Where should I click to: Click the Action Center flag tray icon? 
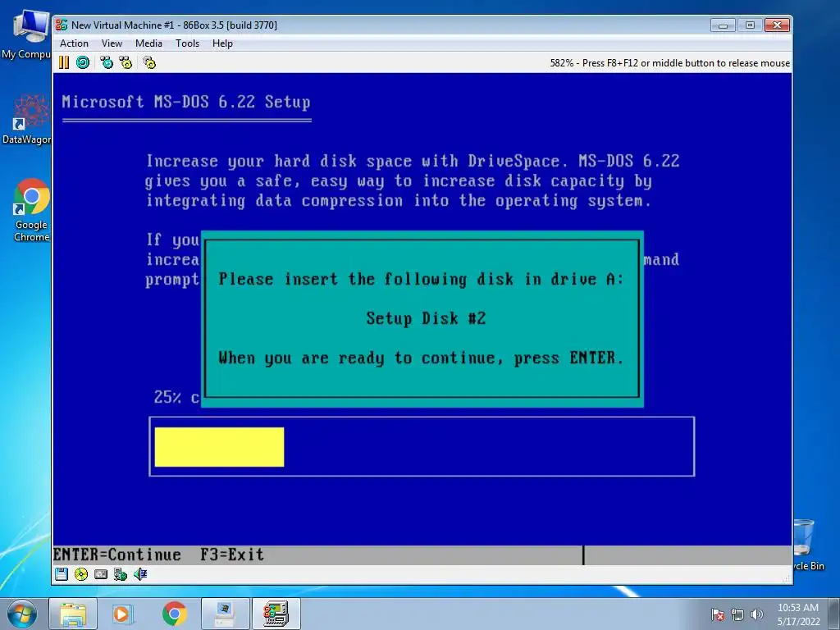point(718,614)
